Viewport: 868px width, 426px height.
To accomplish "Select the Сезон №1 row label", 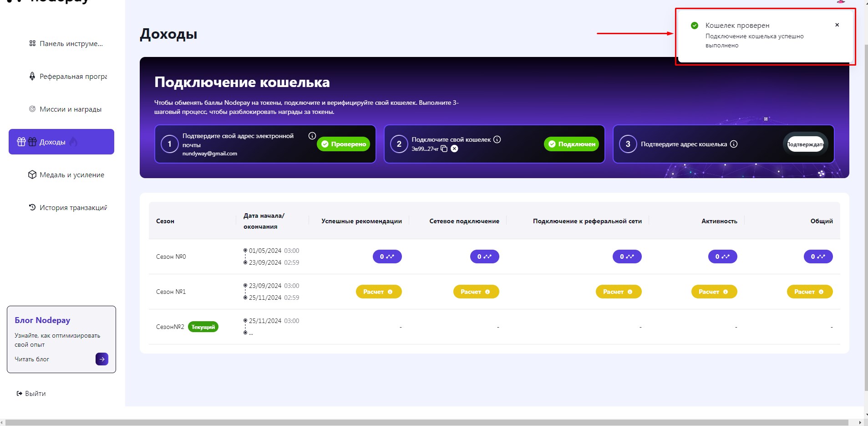I will click(171, 292).
